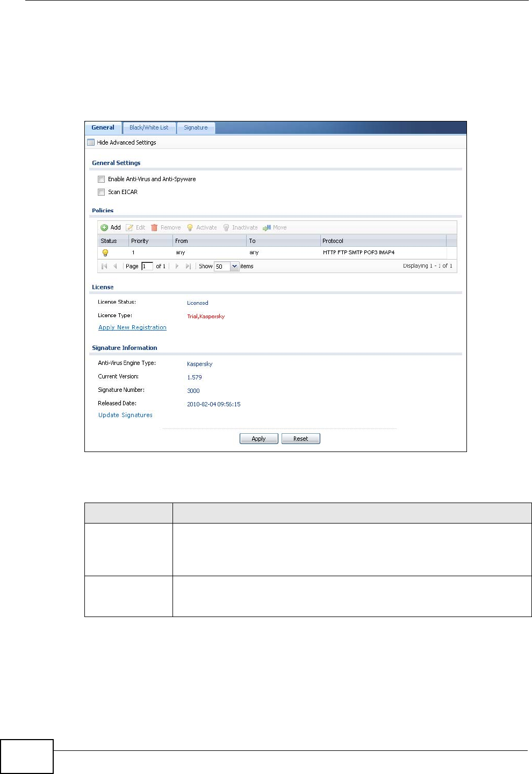Click the Move toolbar item

pos(275,227)
